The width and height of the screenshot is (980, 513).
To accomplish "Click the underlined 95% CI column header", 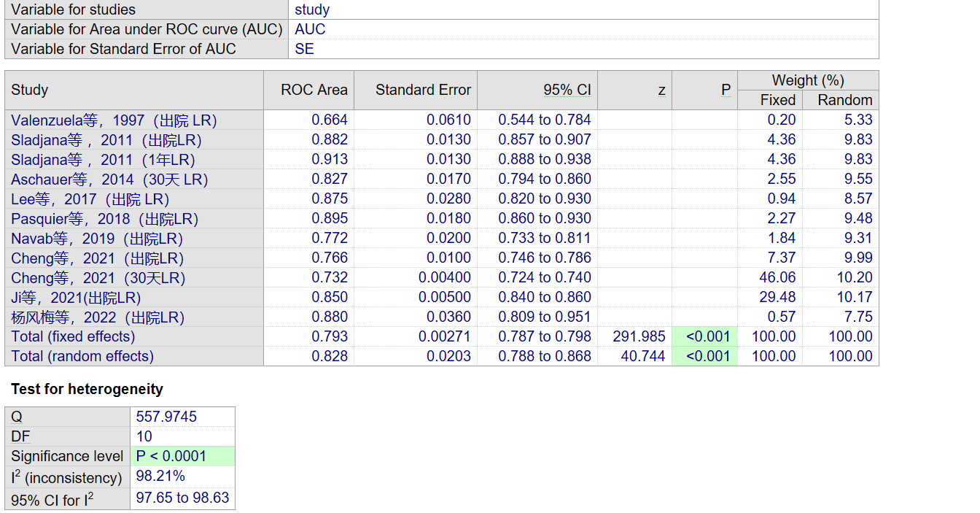I will (567, 90).
